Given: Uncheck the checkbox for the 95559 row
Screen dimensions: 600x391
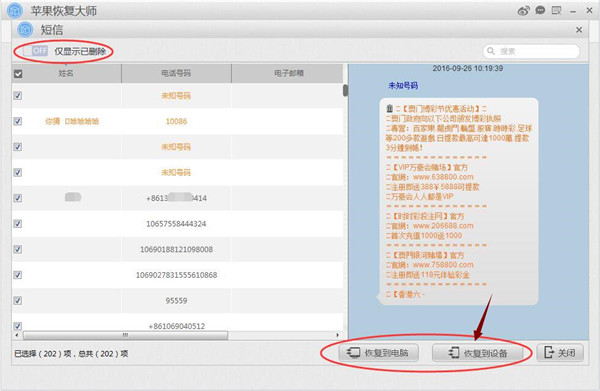Looking at the screenshot, I should (x=18, y=300).
